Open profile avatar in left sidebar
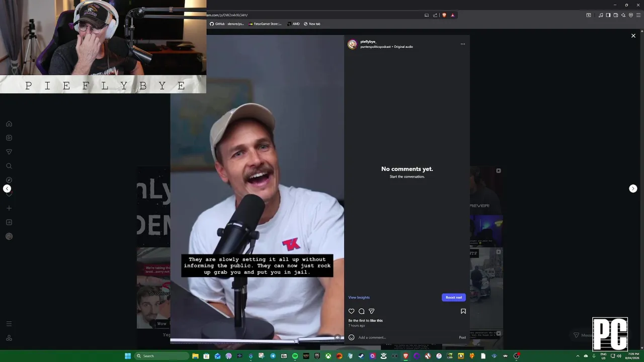This screenshot has width=644, height=362. point(9,236)
